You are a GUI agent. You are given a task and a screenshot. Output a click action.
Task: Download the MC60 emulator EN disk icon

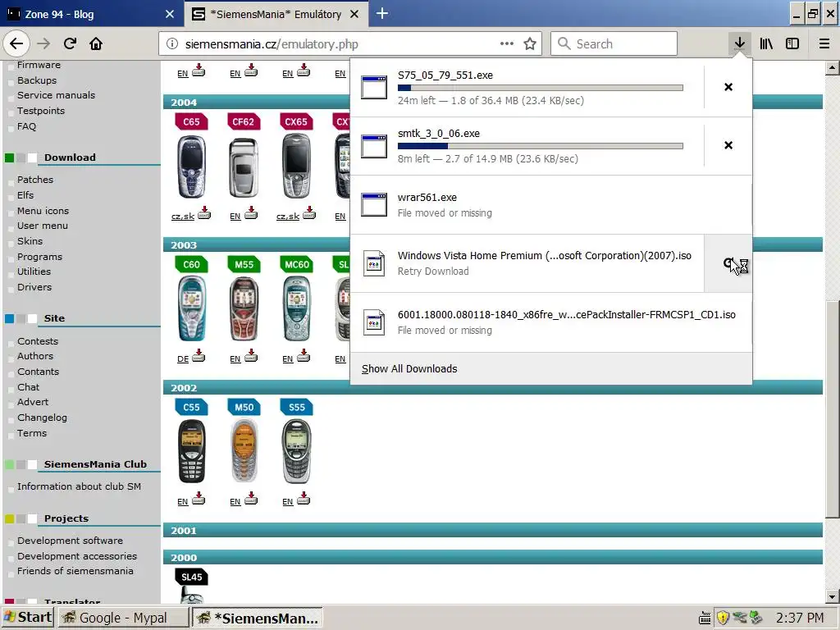[304, 356]
